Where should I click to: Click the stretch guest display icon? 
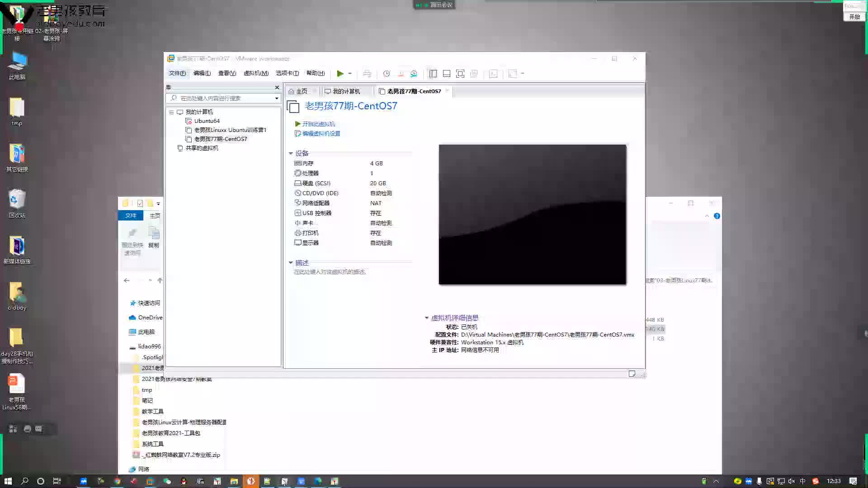point(513,74)
